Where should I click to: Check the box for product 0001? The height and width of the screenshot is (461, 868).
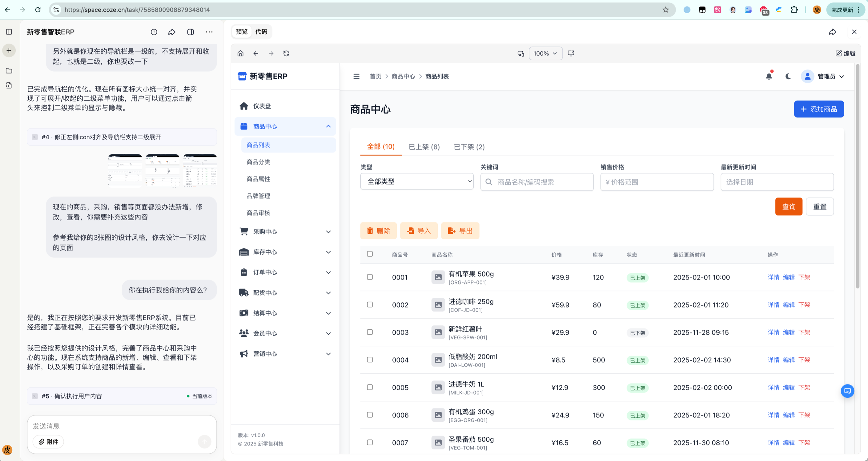point(370,277)
